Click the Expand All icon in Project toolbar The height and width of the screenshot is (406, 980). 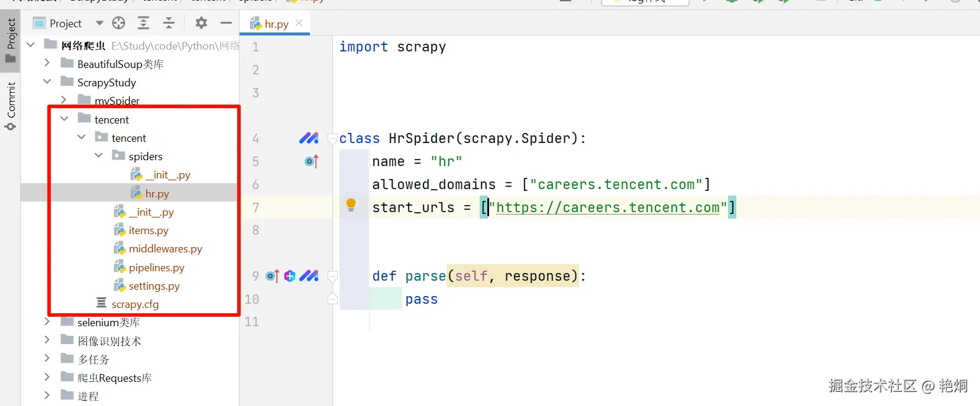point(143,23)
